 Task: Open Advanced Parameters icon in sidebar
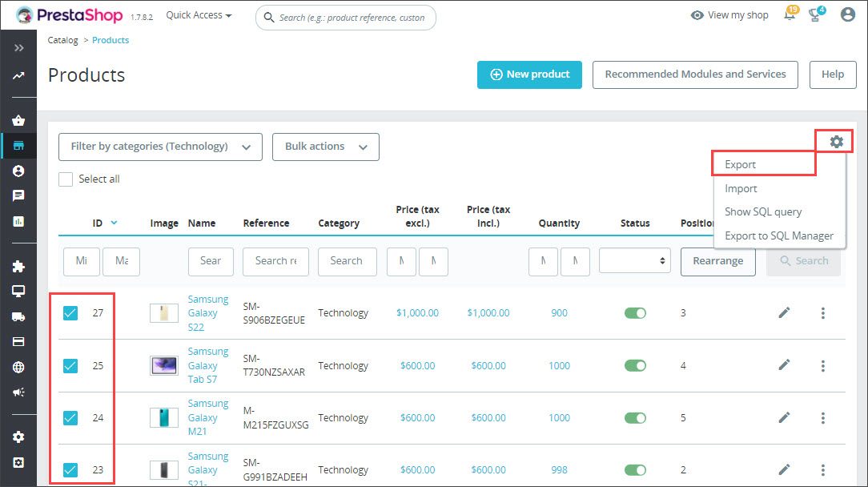point(19,463)
